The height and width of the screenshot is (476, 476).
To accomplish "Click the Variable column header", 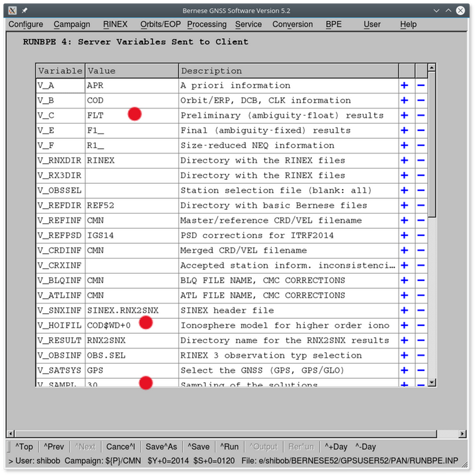I will tap(60, 71).
